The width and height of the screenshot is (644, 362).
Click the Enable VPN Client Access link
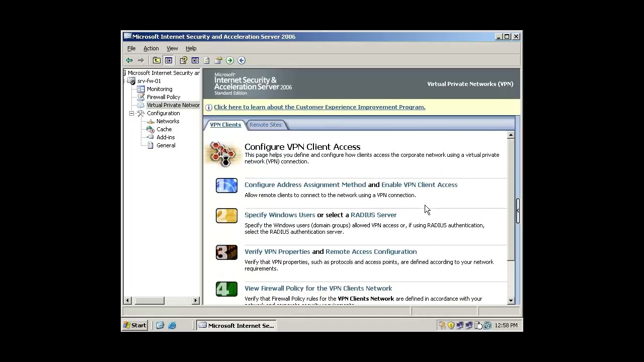click(419, 185)
